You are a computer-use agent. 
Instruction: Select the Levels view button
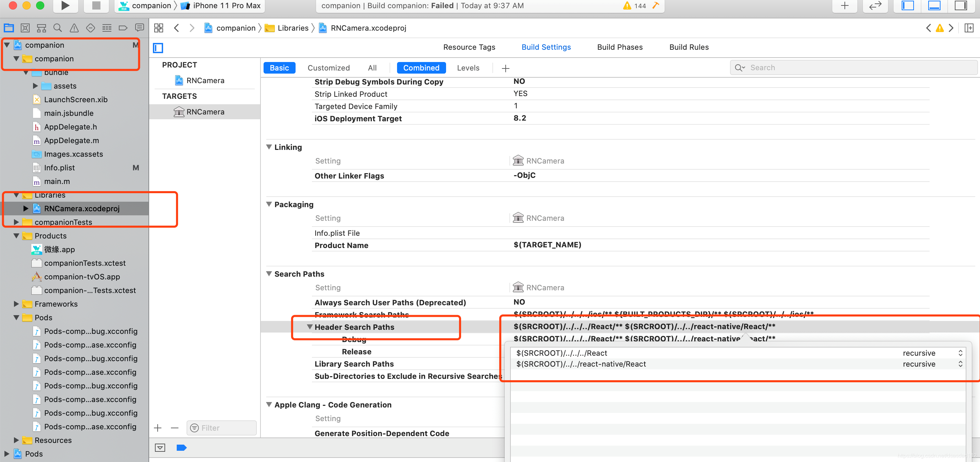point(468,68)
